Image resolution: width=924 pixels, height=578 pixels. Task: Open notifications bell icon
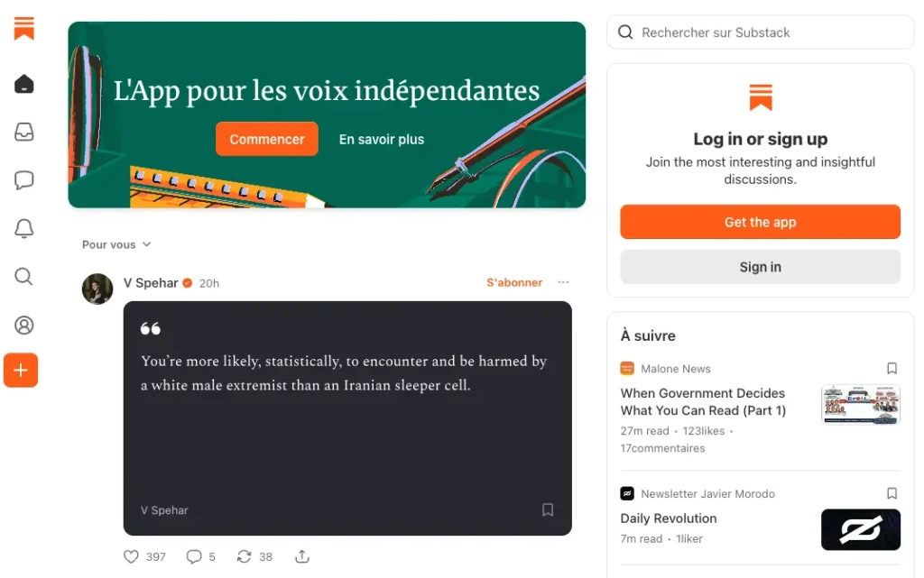[24, 229]
